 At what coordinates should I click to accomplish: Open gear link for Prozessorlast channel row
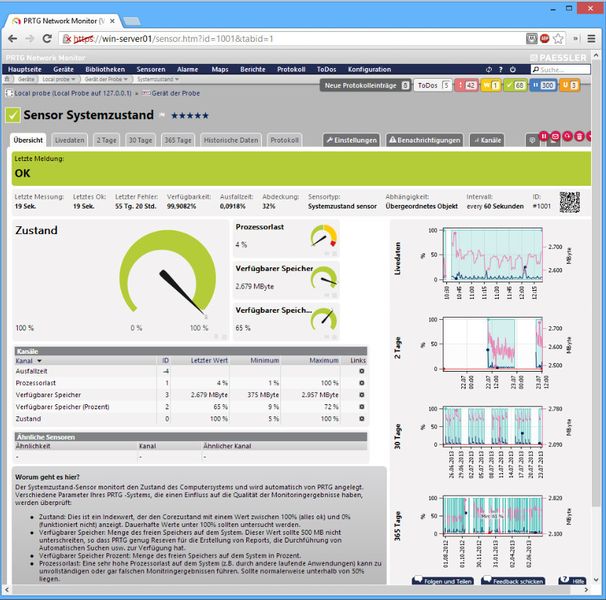click(362, 383)
